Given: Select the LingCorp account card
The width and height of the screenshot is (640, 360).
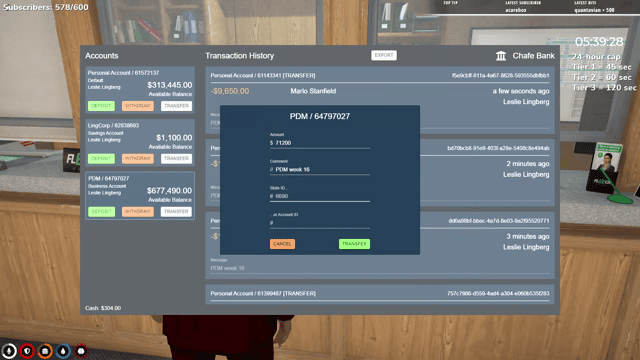Looking at the screenshot, I should click(140, 142).
